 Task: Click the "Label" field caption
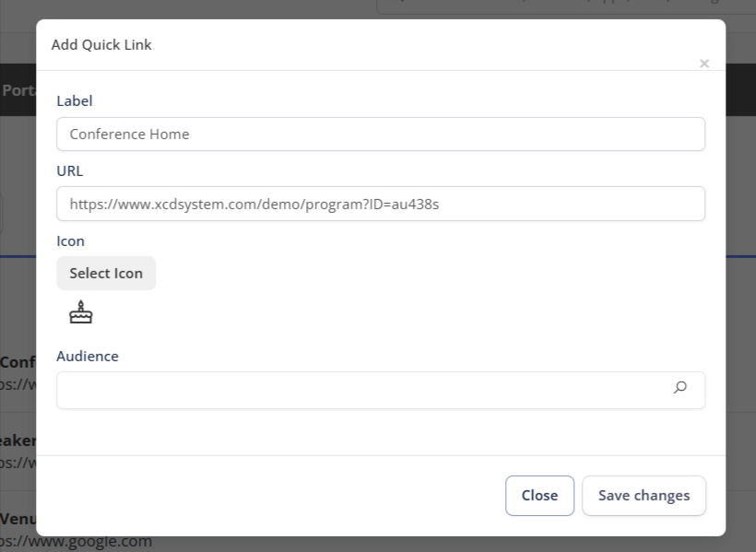pyautogui.click(x=75, y=100)
